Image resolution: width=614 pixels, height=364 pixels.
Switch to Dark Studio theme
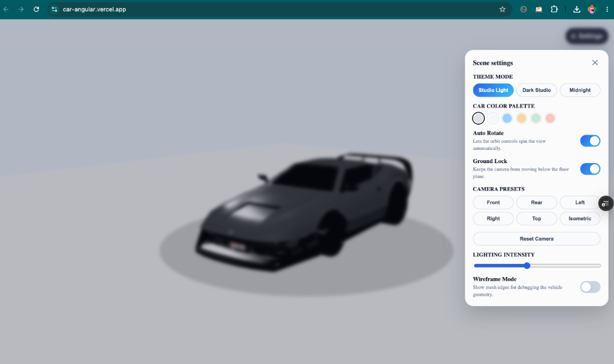pos(537,90)
